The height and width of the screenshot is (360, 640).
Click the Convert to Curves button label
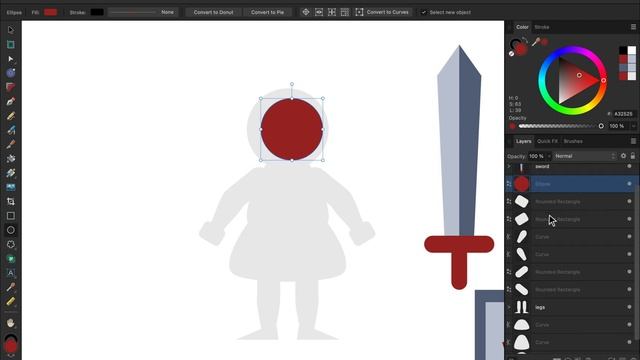[x=387, y=12]
